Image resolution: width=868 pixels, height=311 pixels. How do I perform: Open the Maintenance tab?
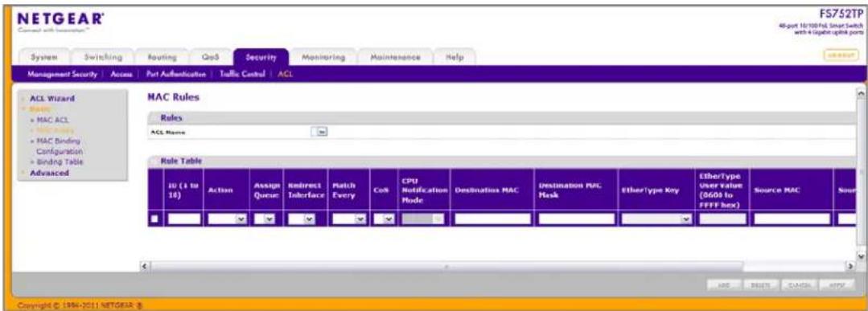(395, 58)
